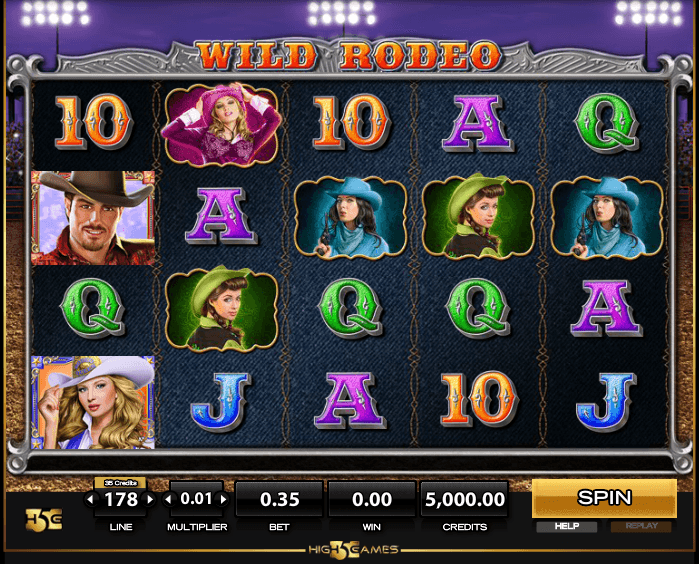Open the HELP screen
The width and height of the screenshot is (699, 564).
pos(567,527)
